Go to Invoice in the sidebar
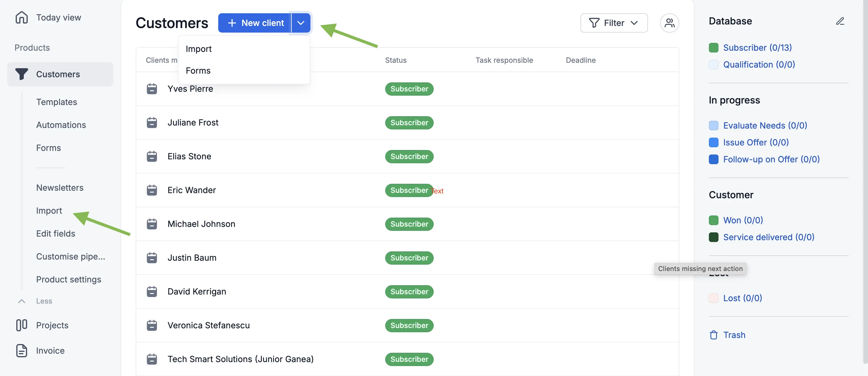 pos(50,350)
